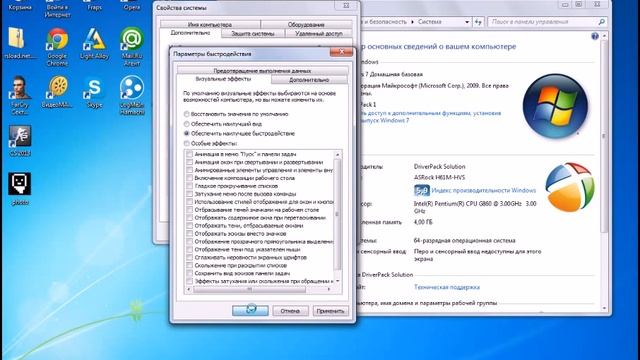
Task: Click scroll-left arrow of effects list
Action: (189, 289)
